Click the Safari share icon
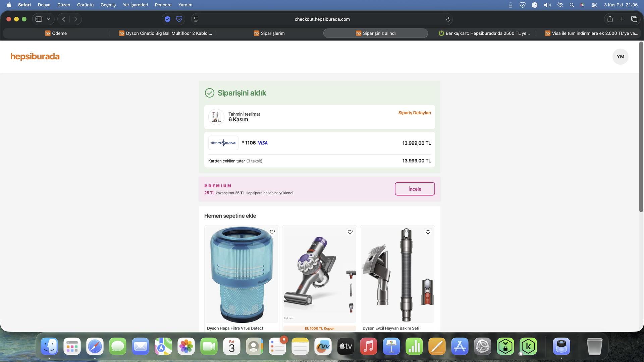644x362 pixels. (610, 19)
